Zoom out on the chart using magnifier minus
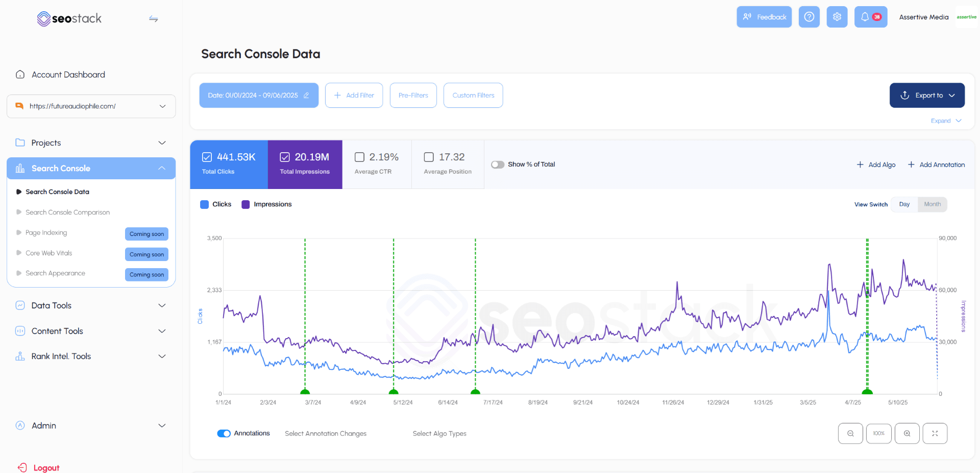 point(850,433)
